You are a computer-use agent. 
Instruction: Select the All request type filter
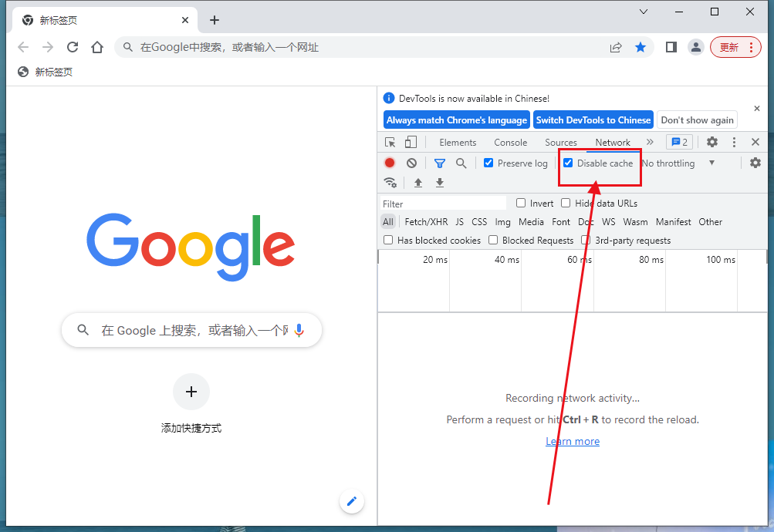[x=388, y=222]
